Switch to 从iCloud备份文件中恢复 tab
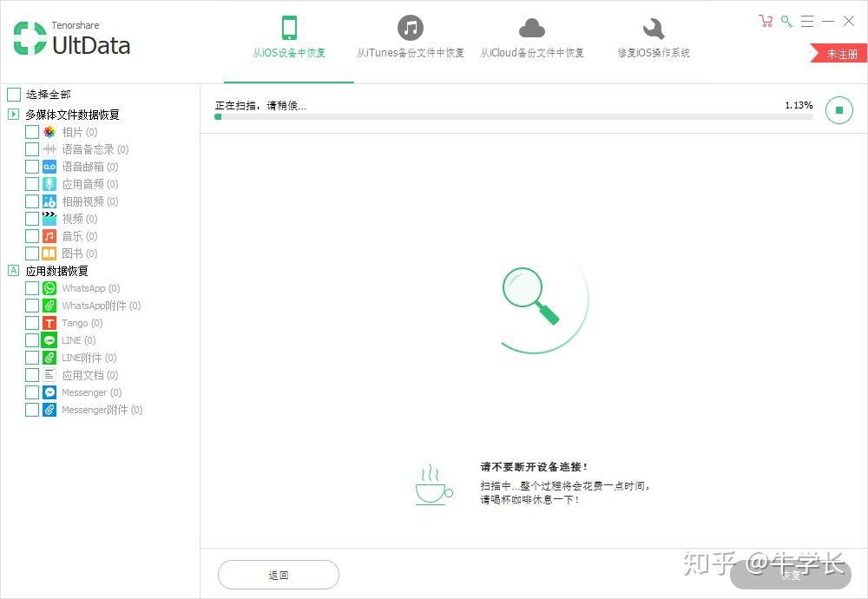Viewport: 868px width, 599px height. pos(532,39)
